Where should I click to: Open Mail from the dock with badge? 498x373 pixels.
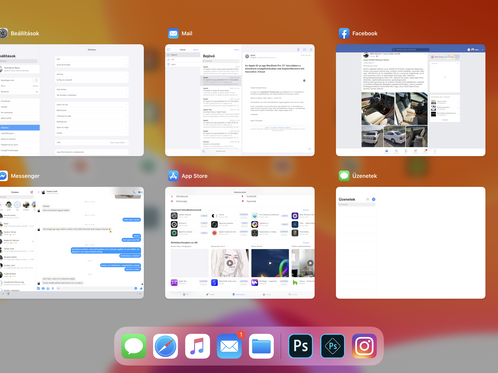[229, 346]
